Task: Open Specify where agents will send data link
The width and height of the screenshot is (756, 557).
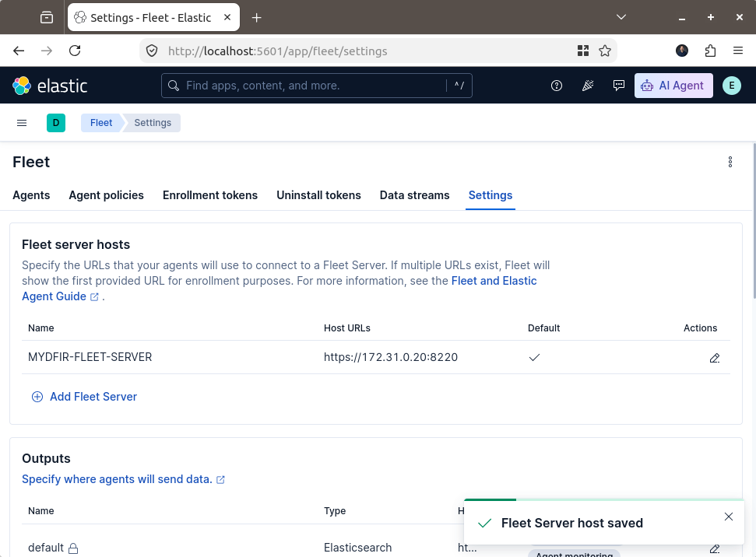Action: click(124, 479)
